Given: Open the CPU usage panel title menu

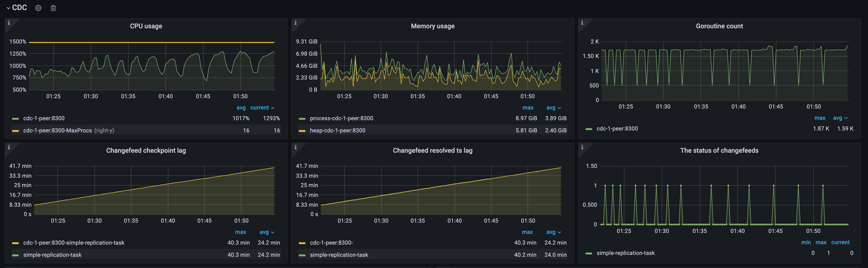Looking at the screenshot, I should pyautogui.click(x=146, y=26).
